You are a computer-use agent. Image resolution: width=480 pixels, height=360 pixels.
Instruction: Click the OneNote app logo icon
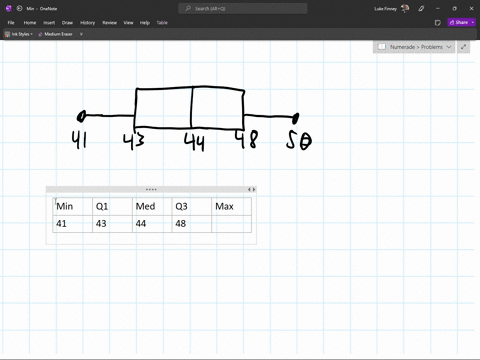[9, 8]
